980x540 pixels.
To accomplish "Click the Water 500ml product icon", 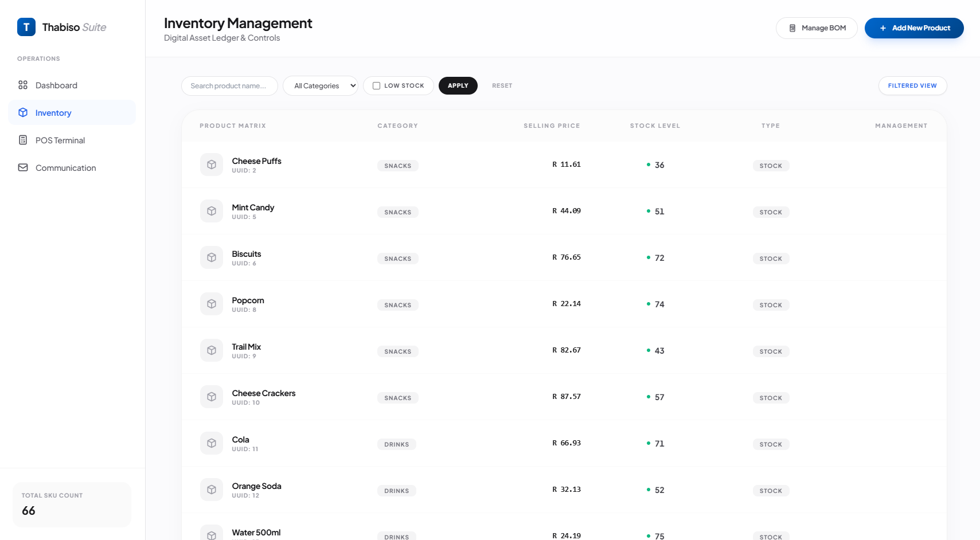I will pyautogui.click(x=212, y=532).
